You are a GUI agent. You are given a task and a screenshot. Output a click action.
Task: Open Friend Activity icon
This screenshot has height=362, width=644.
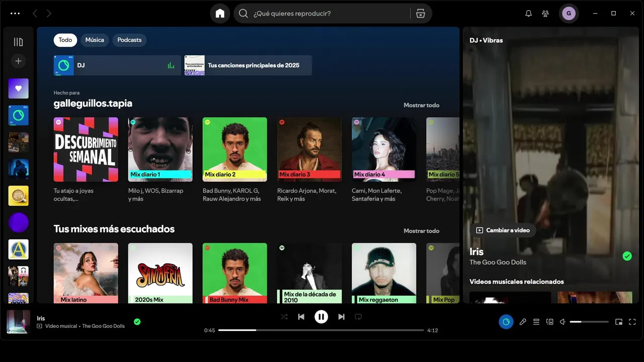pyautogui.click(x=545, y=14)
